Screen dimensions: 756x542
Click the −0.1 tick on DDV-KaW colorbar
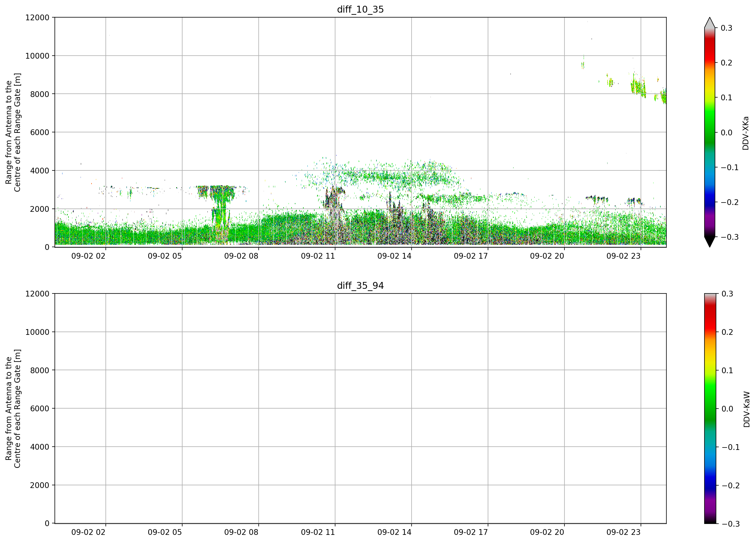(x=731, y=447)
